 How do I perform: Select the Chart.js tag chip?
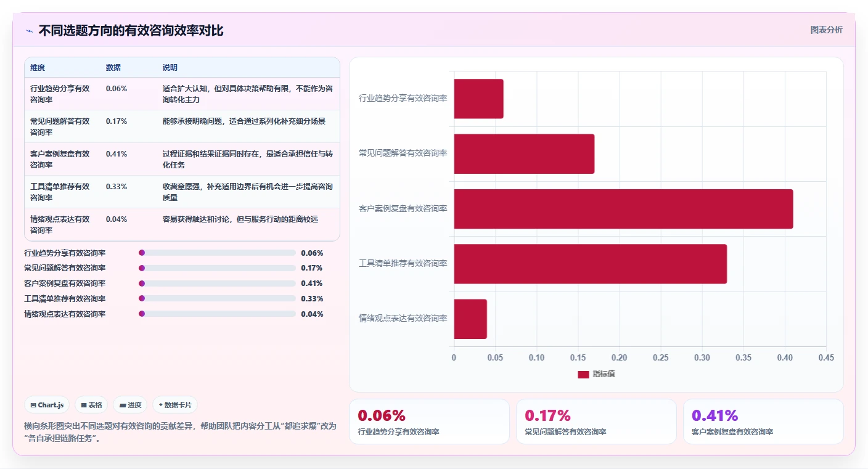47,405
